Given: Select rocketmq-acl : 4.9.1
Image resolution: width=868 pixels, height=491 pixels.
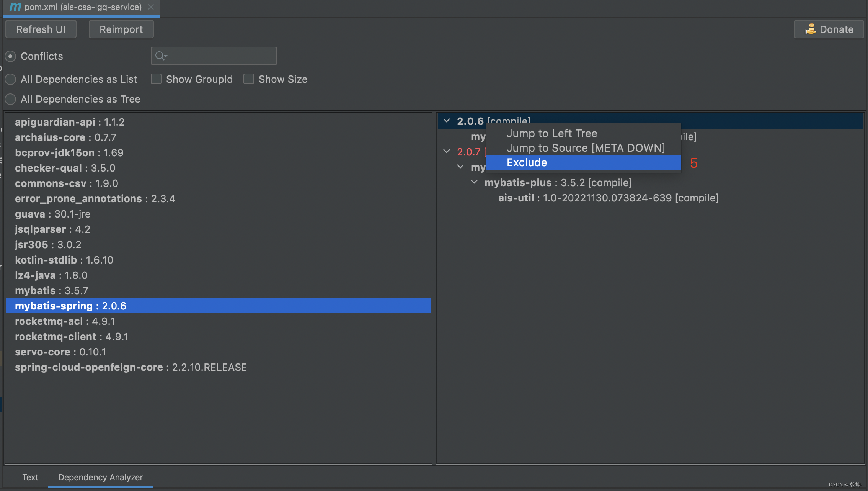Looking at the screenshot, I should 219,321.
